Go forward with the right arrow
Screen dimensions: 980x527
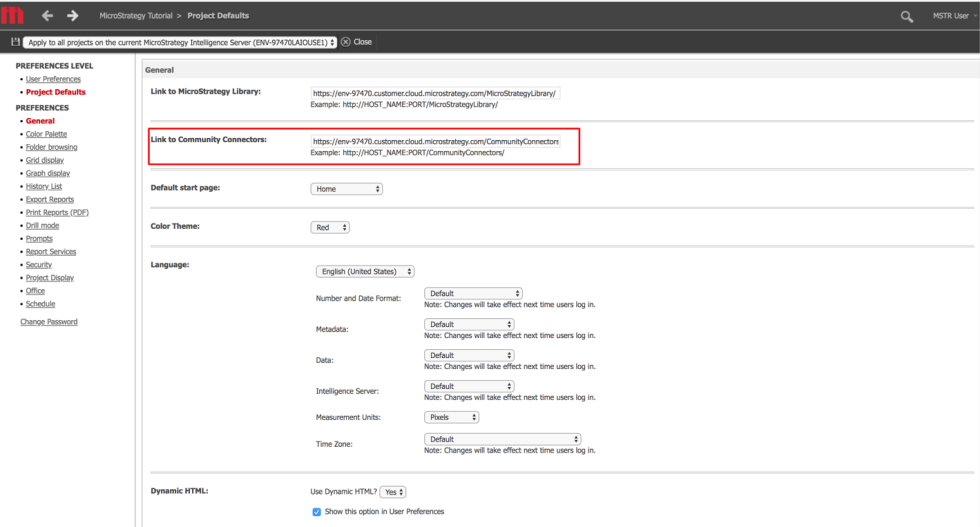coord(72,16)
